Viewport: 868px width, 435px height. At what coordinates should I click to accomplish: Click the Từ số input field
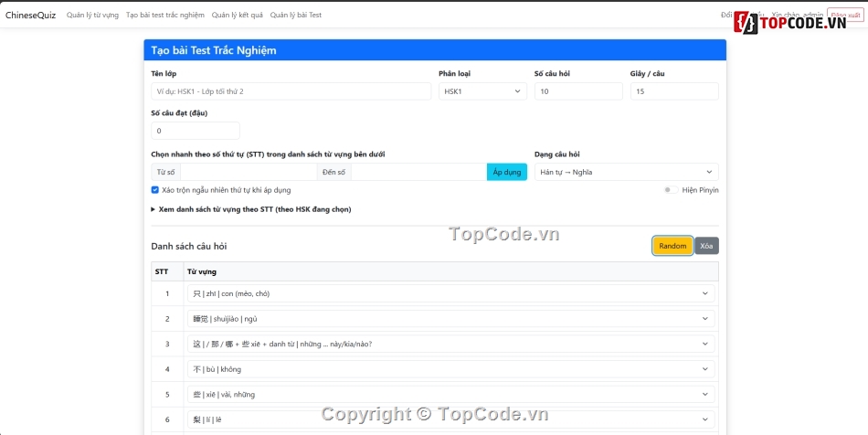[249, 172]
